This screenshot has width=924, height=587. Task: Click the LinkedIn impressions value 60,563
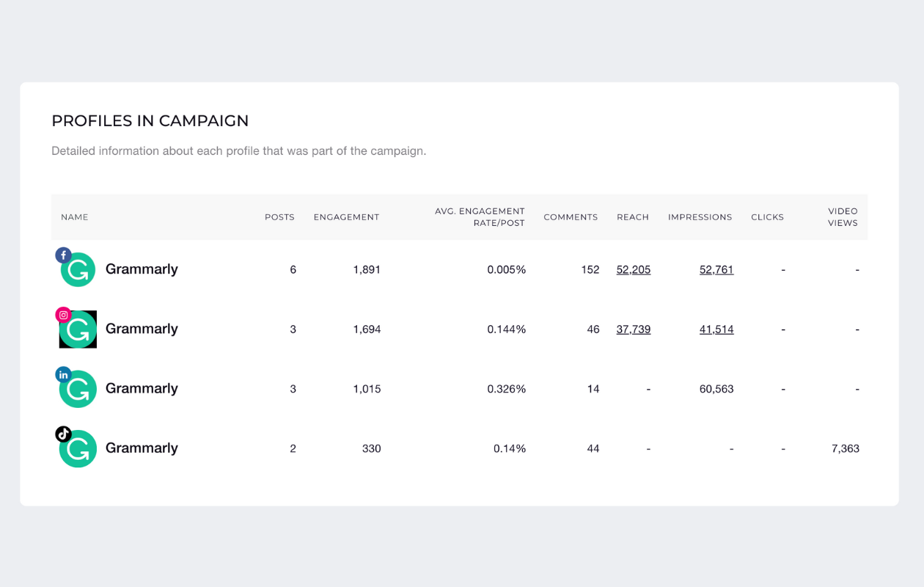716,389
